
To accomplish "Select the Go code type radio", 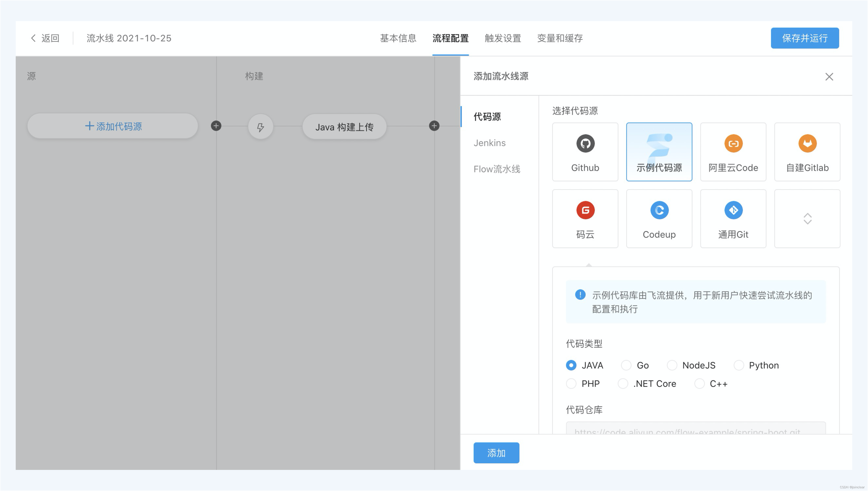I will [x=626, y=365].
